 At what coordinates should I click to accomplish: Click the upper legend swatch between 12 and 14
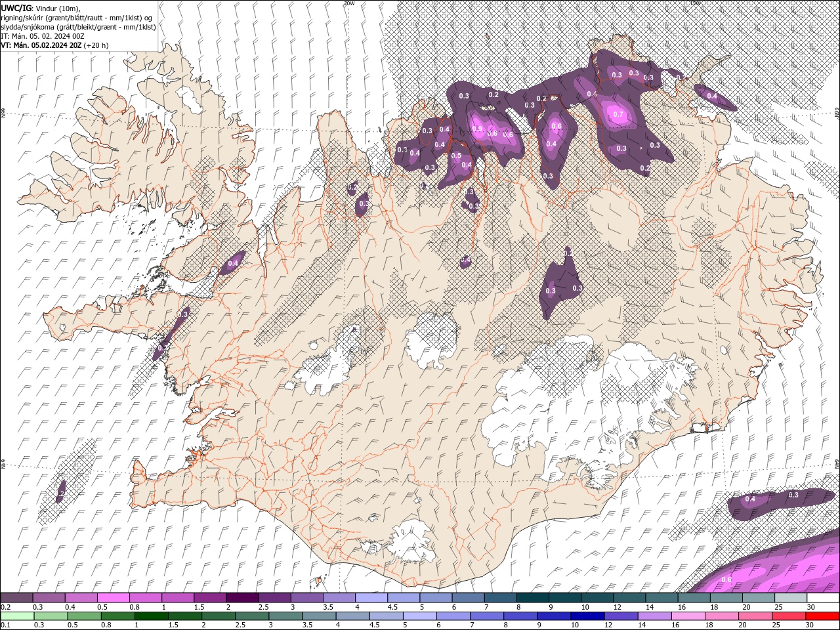629,598
